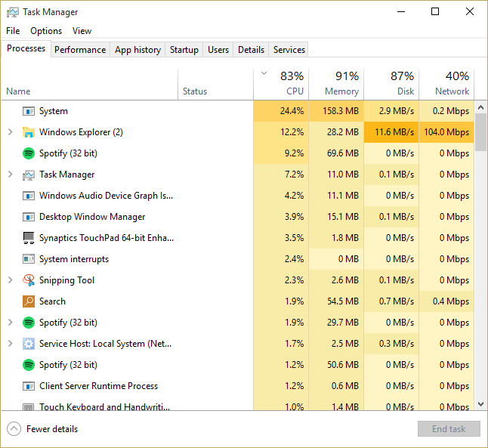This screenshot has height=448, width=488.
Task: Open the Startup tab
Action: 184,50
